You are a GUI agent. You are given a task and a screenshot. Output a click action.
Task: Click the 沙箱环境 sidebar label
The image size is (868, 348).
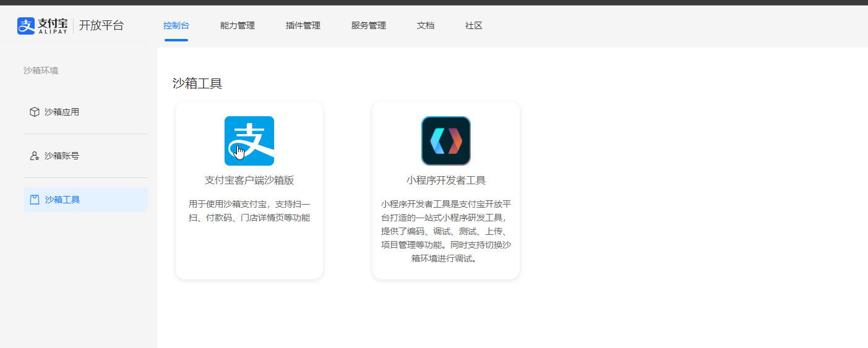41,70
